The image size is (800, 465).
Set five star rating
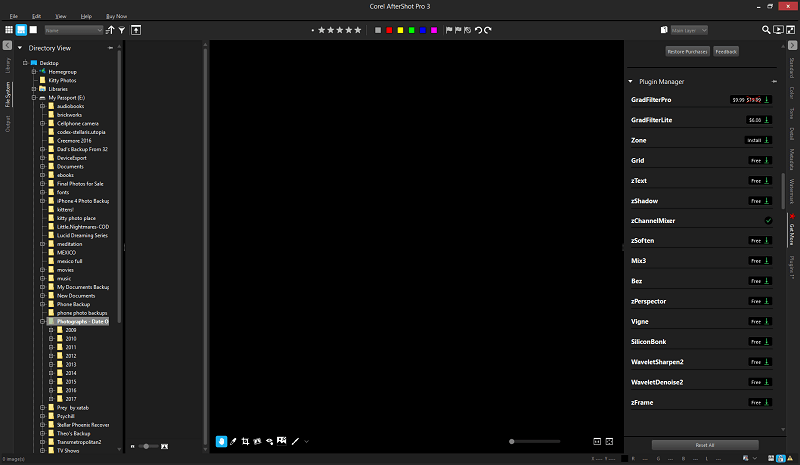(358, 30)
